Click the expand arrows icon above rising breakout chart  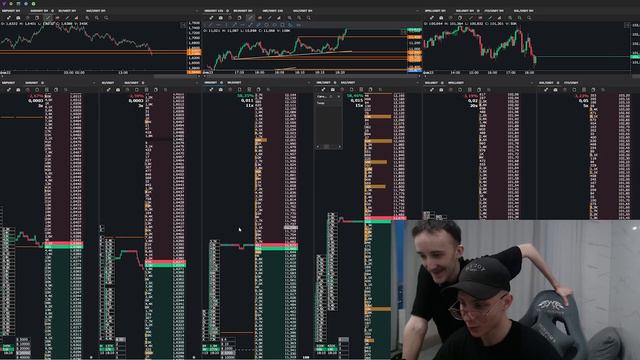(211, 18)
